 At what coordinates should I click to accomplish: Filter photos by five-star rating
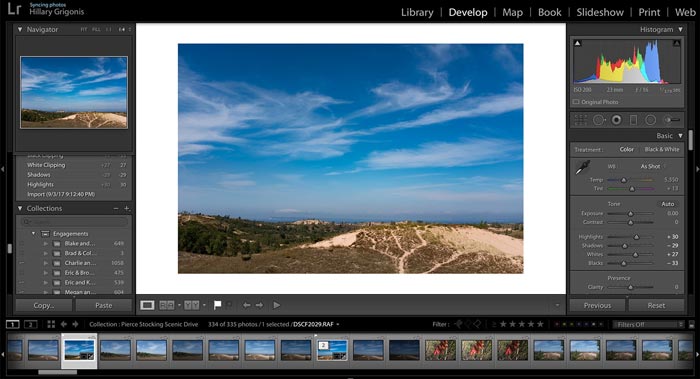pos(540,324)
